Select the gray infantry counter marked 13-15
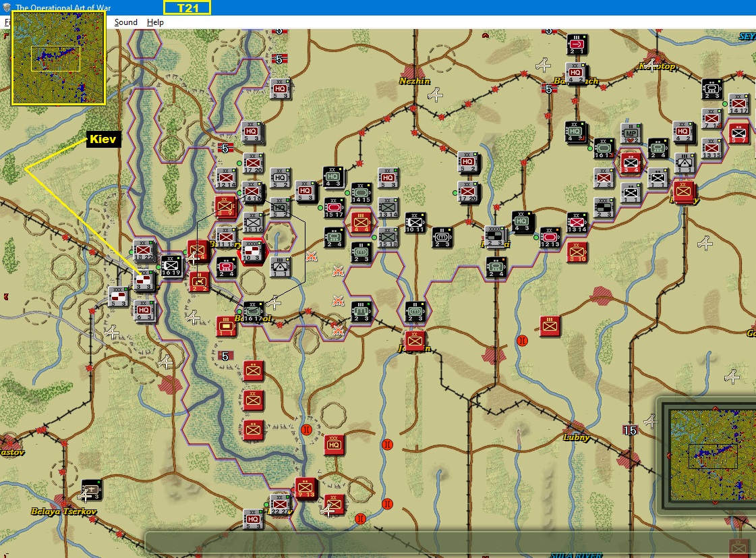756x558 pixels. coord(711,148)
